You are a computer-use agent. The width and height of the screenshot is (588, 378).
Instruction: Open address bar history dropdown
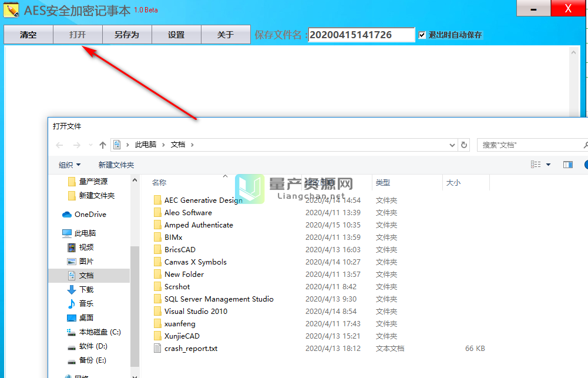click(452, 145)
